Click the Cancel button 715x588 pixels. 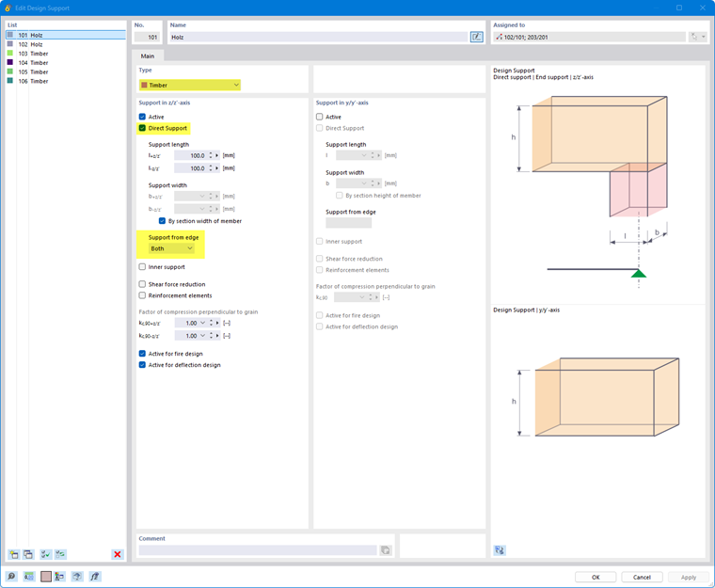point(642,577)
